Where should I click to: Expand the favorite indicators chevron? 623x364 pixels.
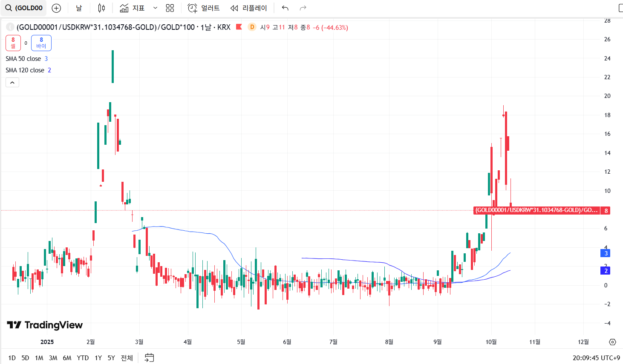click(155, 8)
